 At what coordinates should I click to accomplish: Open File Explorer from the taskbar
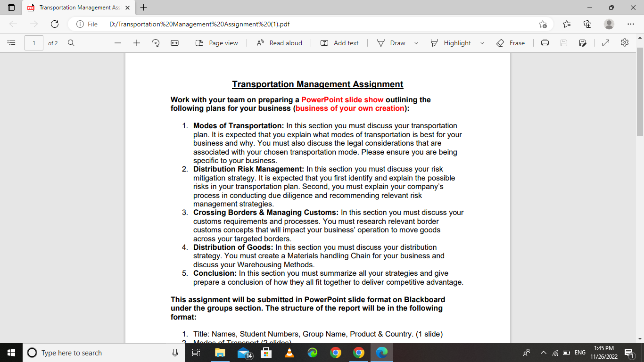(x=220, y=353)
